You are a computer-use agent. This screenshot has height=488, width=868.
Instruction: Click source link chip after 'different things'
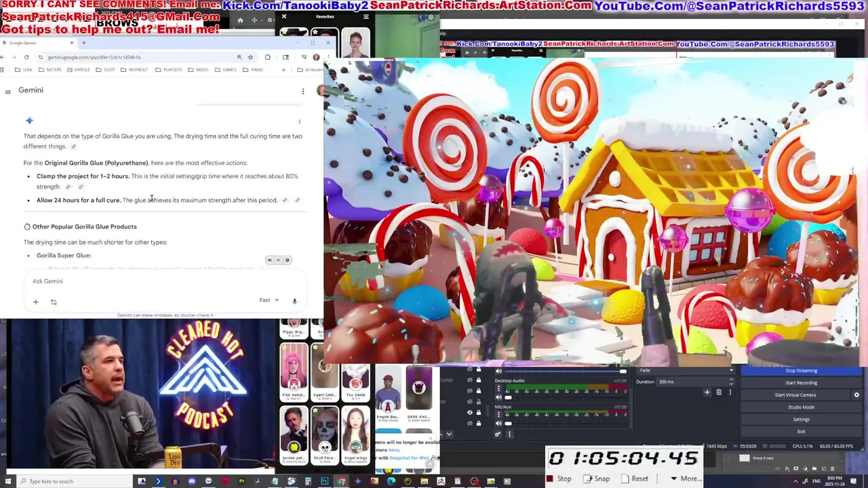pos(74,146)
